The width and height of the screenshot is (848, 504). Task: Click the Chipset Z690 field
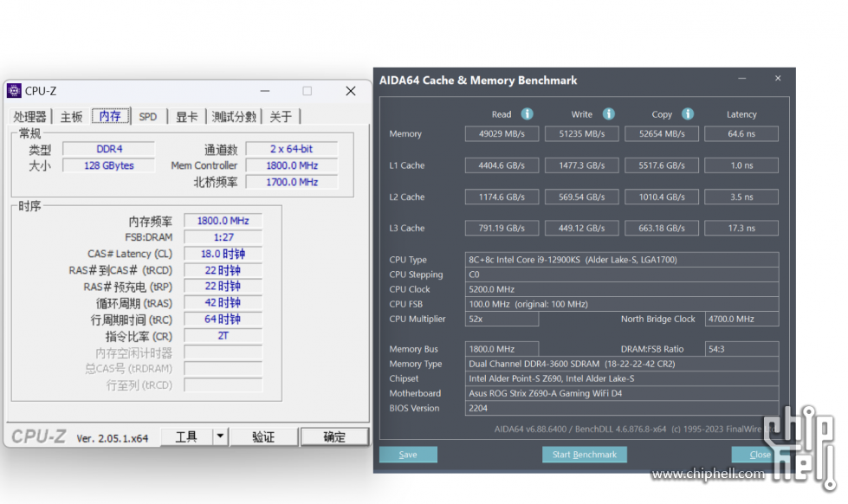[622, 378]
